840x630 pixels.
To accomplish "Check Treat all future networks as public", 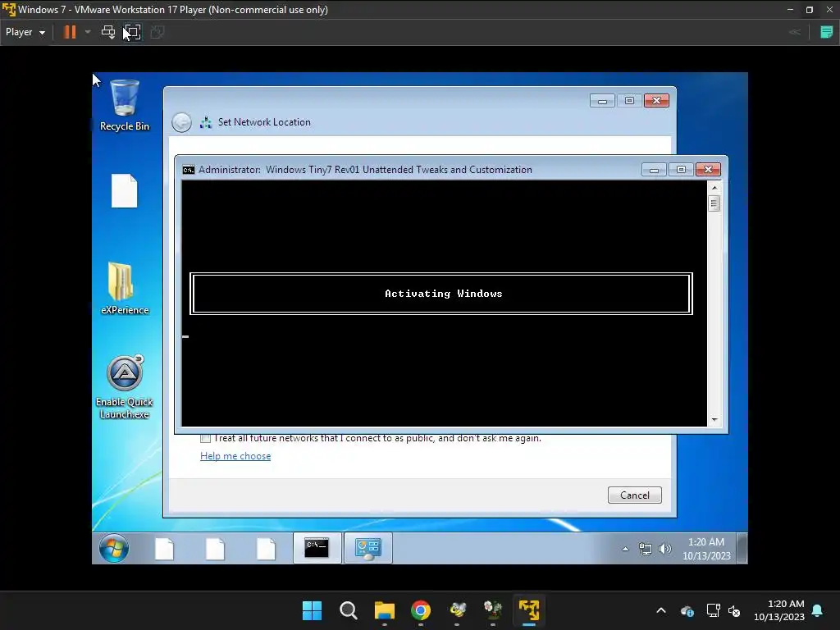I will (205, 438).
